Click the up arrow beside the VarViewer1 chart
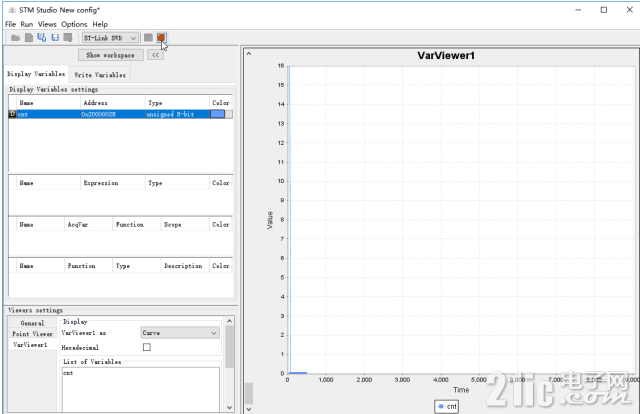 (249, 53)
